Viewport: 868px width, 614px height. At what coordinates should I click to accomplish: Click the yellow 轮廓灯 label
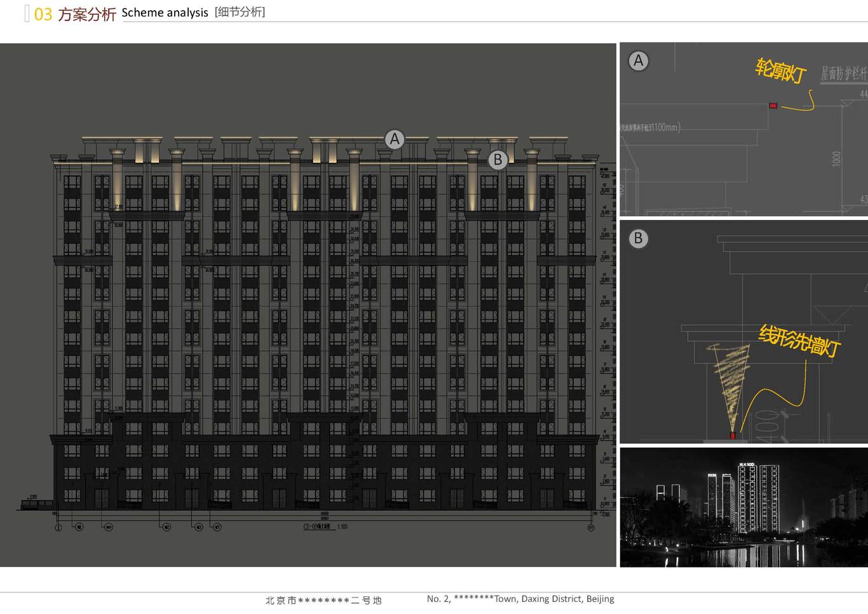click(x=781, y=71)
